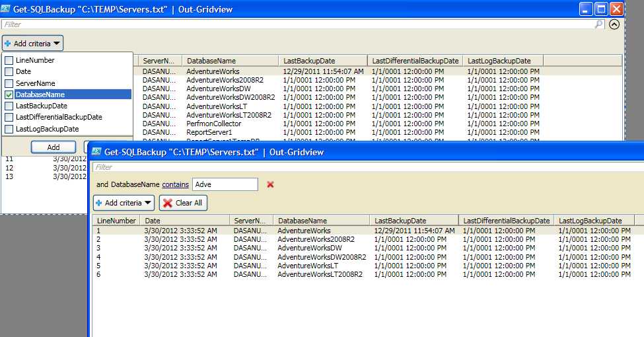Sort by LastBackupDate column in the front grid
The height and width of the screenshot is (337, 644).
413,221
